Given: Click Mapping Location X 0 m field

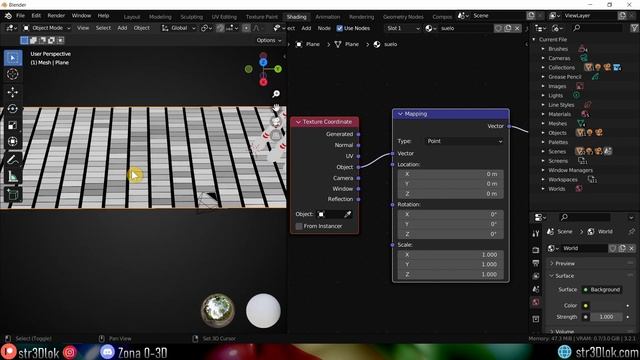Looking at the screenshot, I should (451, 174).
